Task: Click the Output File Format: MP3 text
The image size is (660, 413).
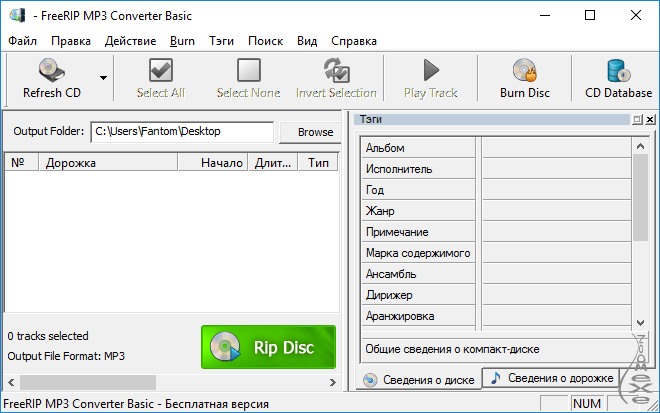Action: [66, 356]
